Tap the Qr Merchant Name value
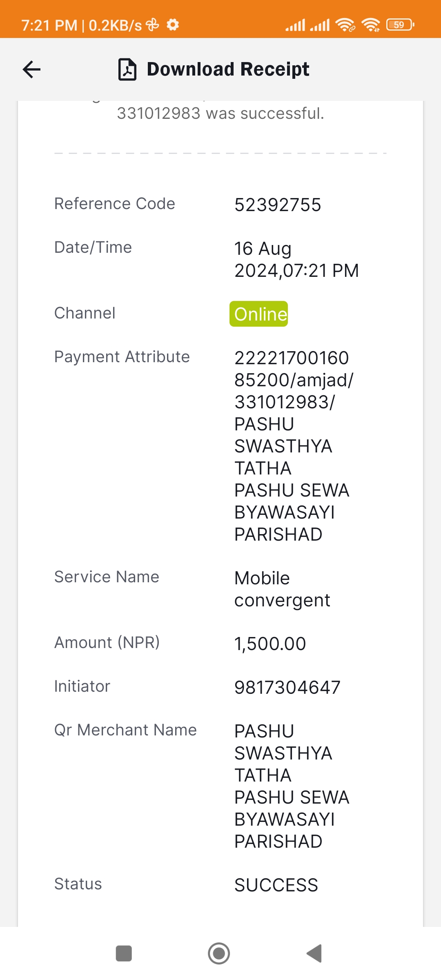The image size is (441, 980). (x=292, y=786)
